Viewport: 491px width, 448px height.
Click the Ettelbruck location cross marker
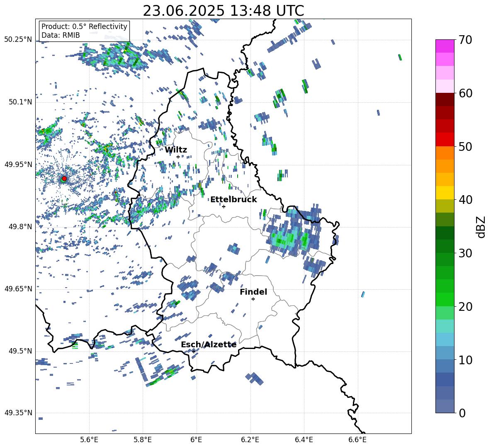pos(224,206)
